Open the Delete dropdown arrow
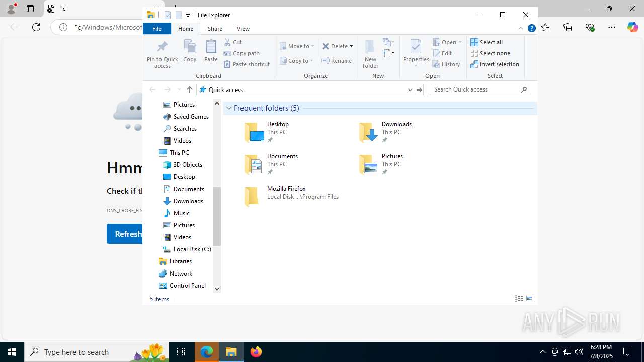Image resolution: width=644 pixels, height=362 pixels. point(351,46)
